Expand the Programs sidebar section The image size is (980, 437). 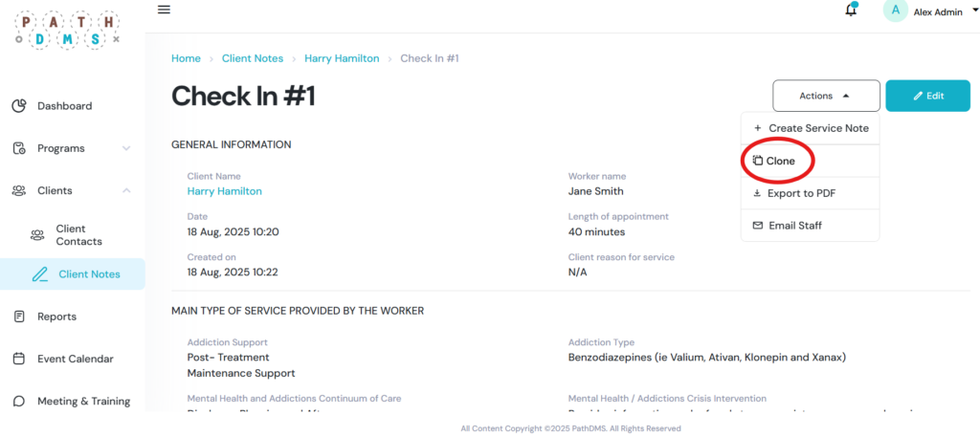126,148
